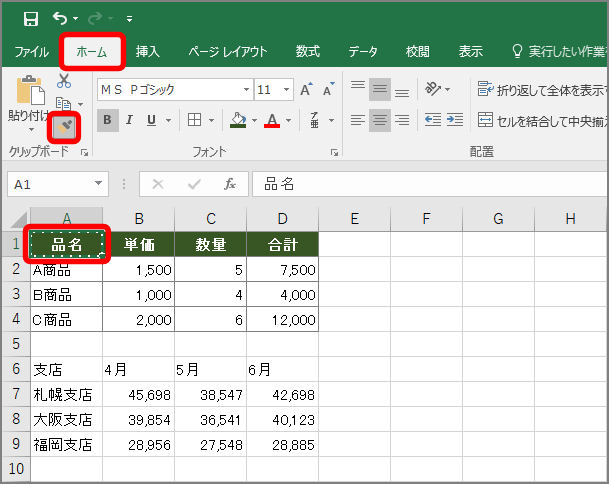Select row 7 header

[16, 394]
